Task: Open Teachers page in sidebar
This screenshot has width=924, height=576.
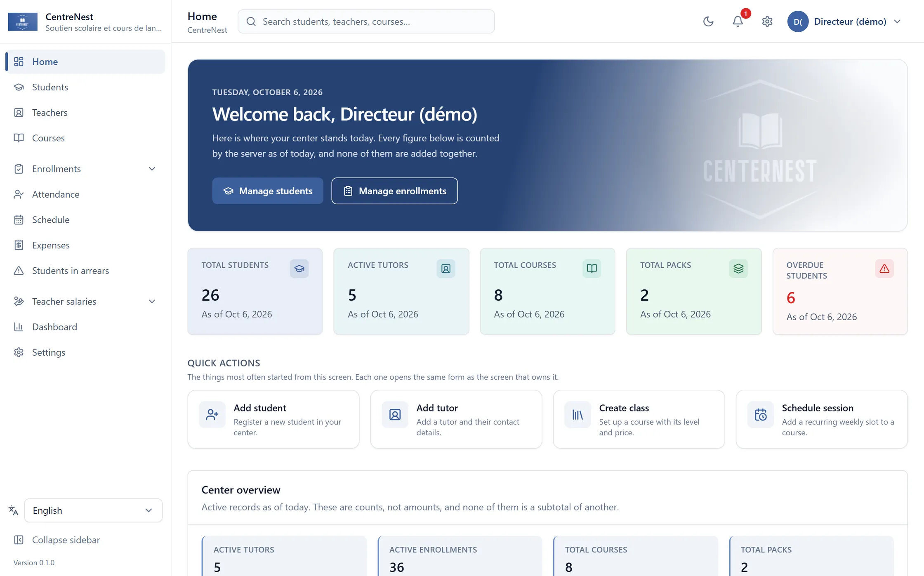Action: tap(85, 113)
